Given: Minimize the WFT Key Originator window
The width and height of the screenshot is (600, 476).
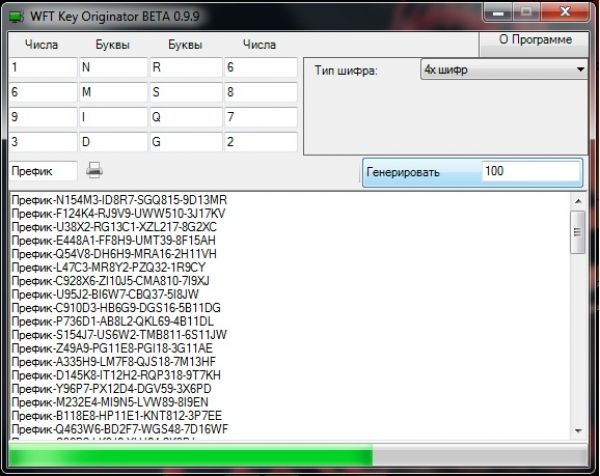Looking at the screenshot, I should click(x=498, y=13).
